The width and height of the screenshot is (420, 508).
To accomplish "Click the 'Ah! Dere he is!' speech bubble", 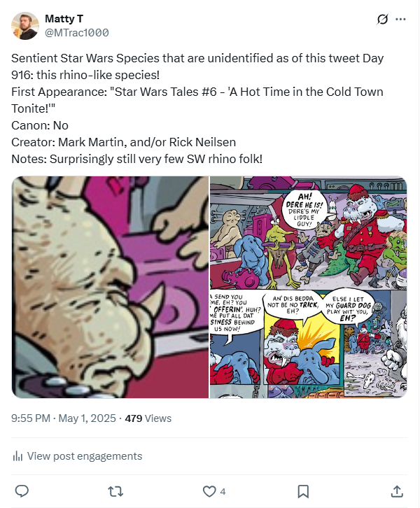I will coord(302,205).
